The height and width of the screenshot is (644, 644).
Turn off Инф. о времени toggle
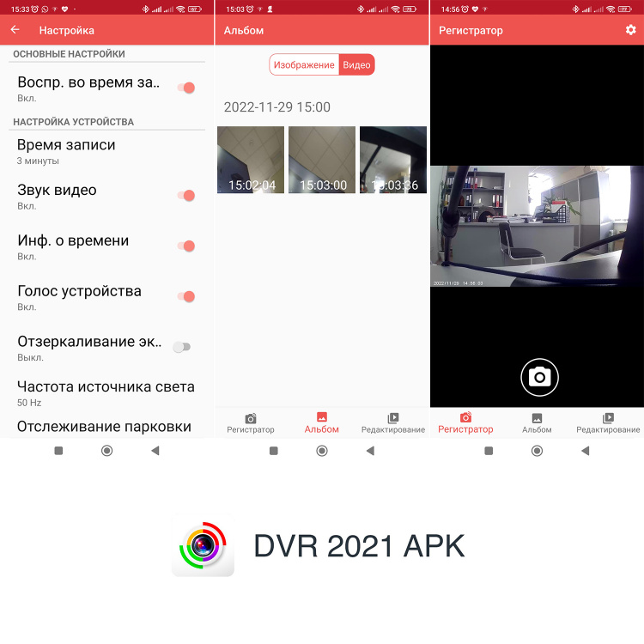click(185, 246)
